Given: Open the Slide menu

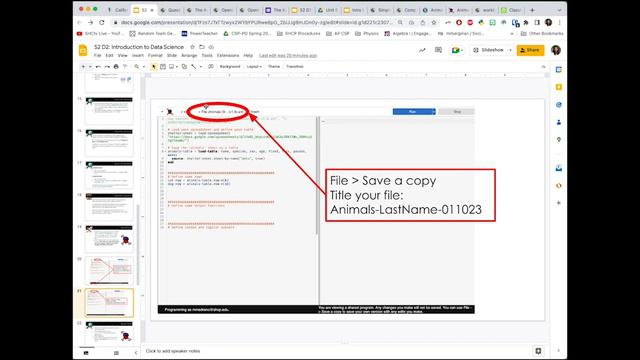Looking at the screenshot, I should tap(172, 56).
